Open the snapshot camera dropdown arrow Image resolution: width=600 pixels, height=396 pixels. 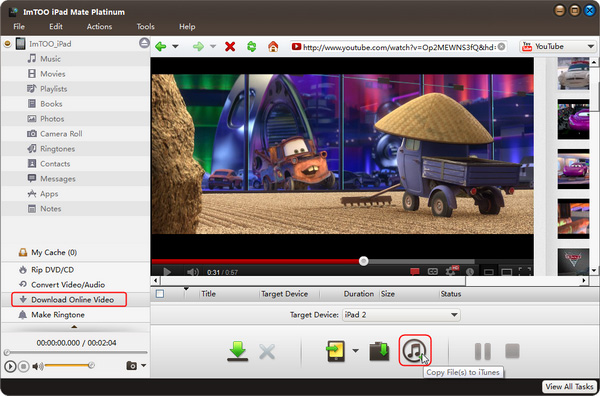pos(143,365)
